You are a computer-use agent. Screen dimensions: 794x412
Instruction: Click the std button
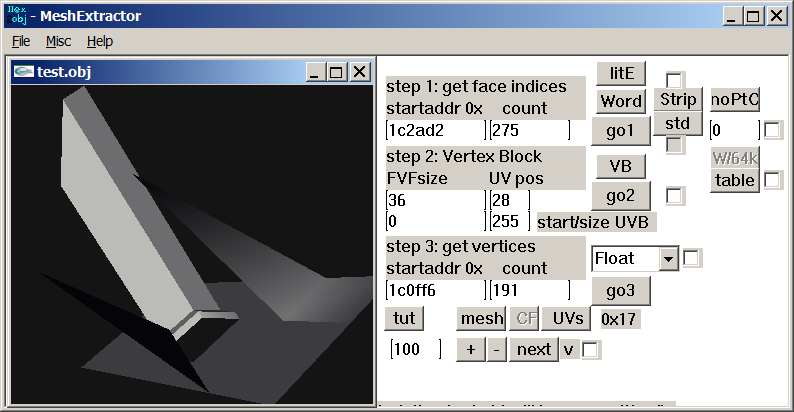tap(678, 123)
